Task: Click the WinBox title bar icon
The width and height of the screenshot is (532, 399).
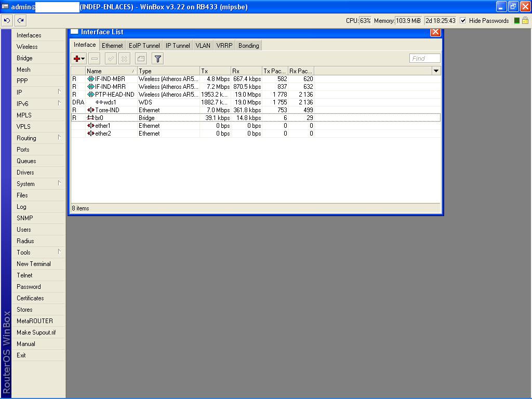Action: pos(5,6)
